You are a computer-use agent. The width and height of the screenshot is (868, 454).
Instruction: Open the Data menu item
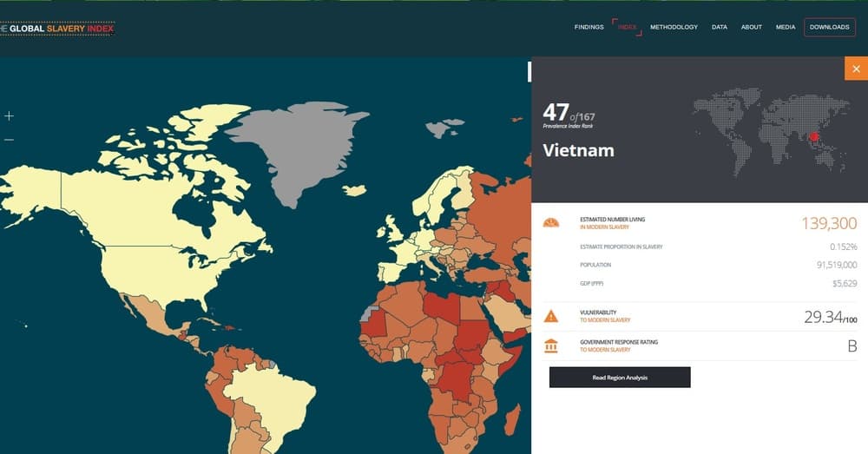click(720, 27)
